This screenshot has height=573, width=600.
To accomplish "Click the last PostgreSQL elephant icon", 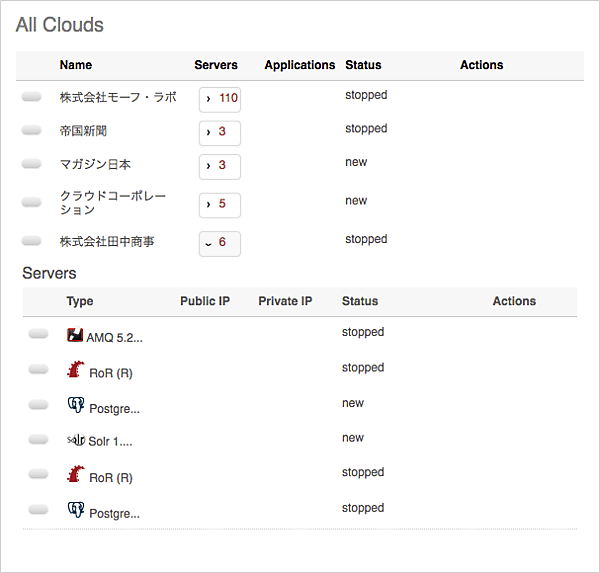I will tap(75, 511).
